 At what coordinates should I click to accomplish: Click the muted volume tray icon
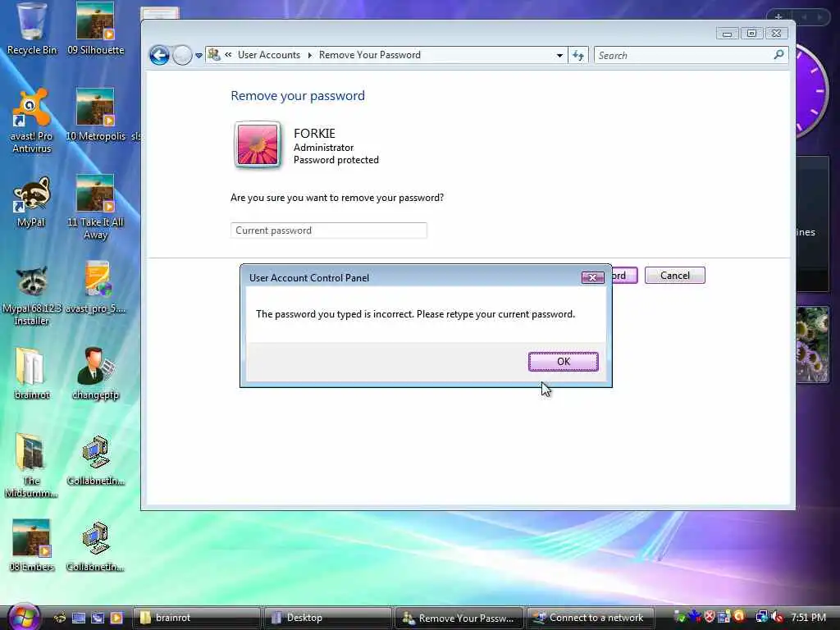tap(777, 617)
